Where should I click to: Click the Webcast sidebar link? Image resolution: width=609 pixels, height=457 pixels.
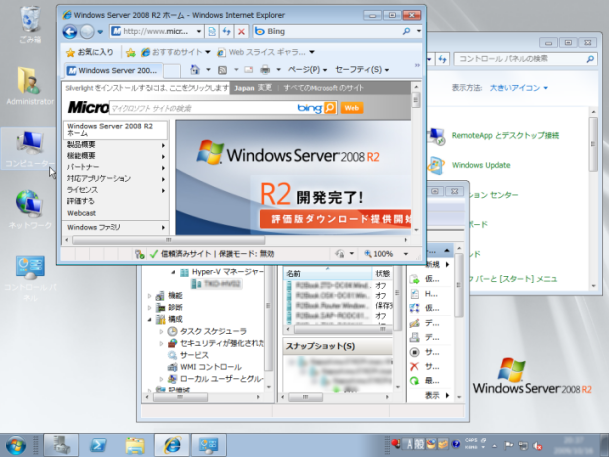[82, 213]
